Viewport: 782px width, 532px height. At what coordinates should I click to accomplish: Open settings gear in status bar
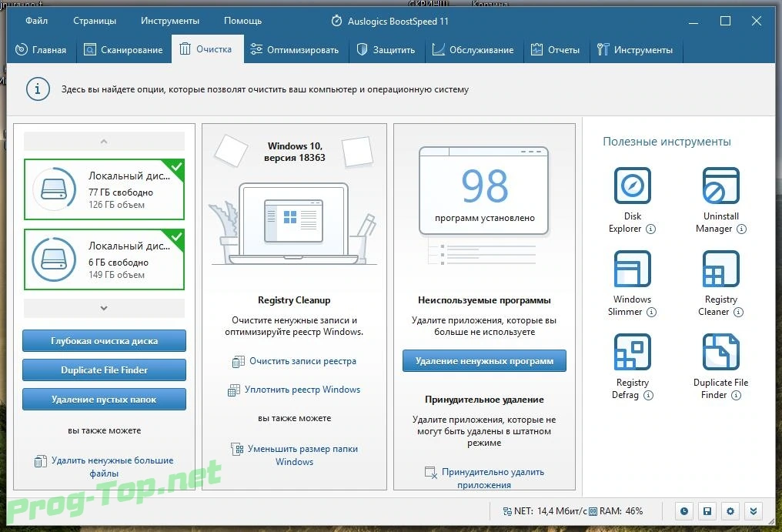click(x=730, y=511)
